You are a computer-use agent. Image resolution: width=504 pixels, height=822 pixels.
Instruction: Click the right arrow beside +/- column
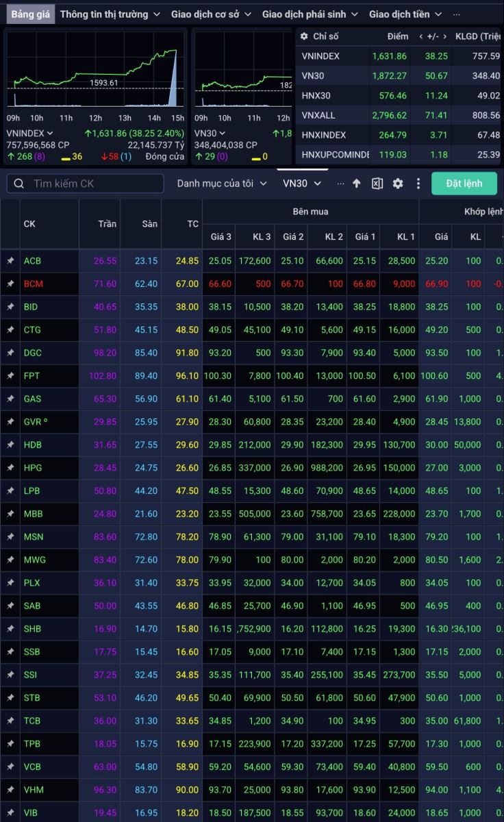pyautogui.click(x=446, y=36)
